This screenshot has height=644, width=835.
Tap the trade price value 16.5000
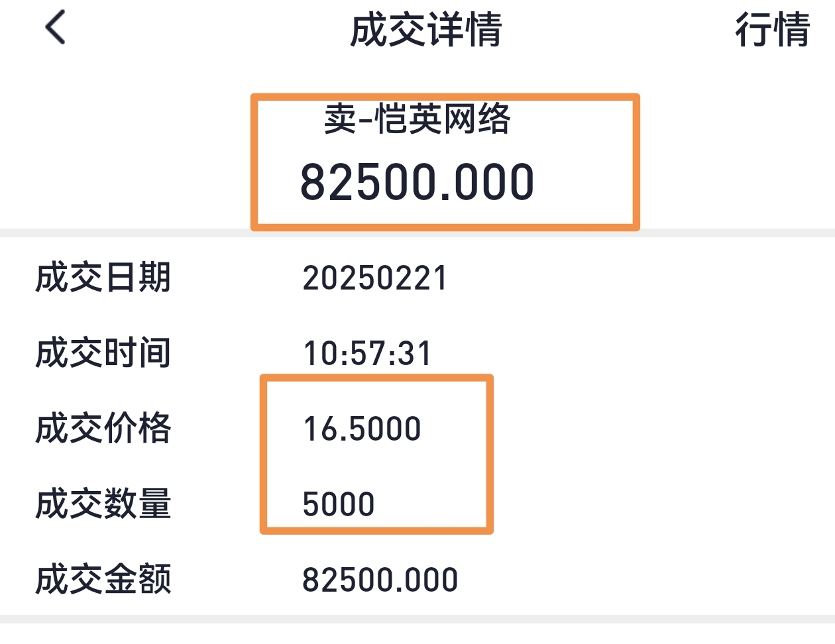(x=362, y=429)
